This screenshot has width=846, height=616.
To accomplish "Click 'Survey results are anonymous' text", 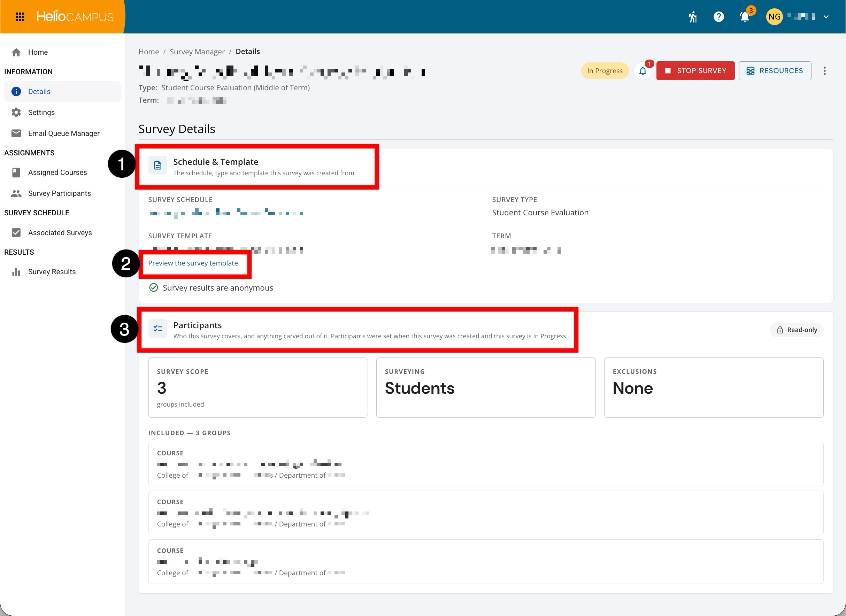I will click(x=218, y=288).
